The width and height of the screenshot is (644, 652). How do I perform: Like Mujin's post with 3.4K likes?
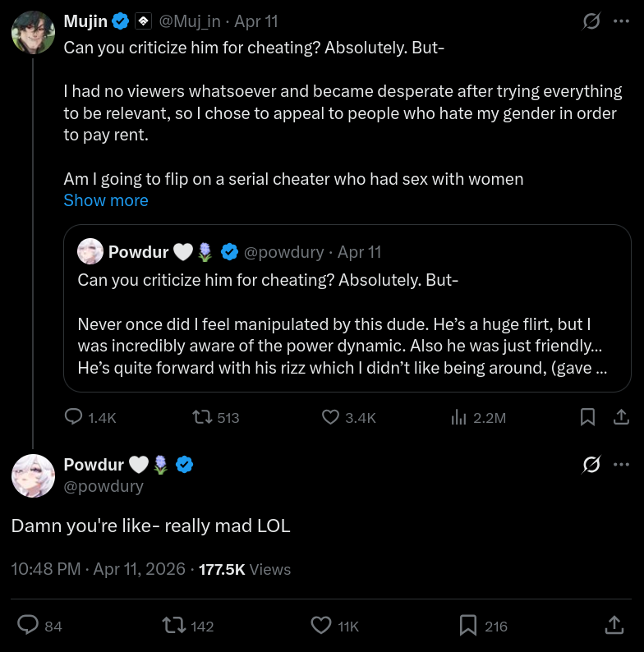point(348,417)
